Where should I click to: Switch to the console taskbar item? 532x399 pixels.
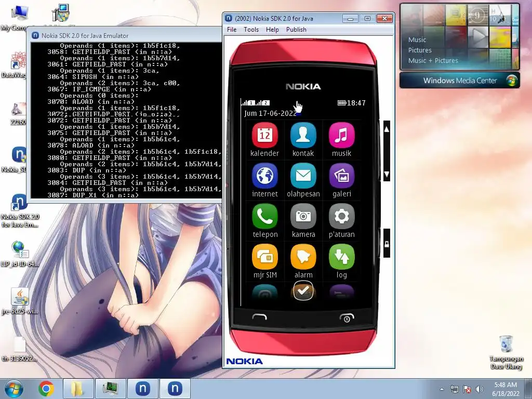pyautogui.click(x=110, y=389)
